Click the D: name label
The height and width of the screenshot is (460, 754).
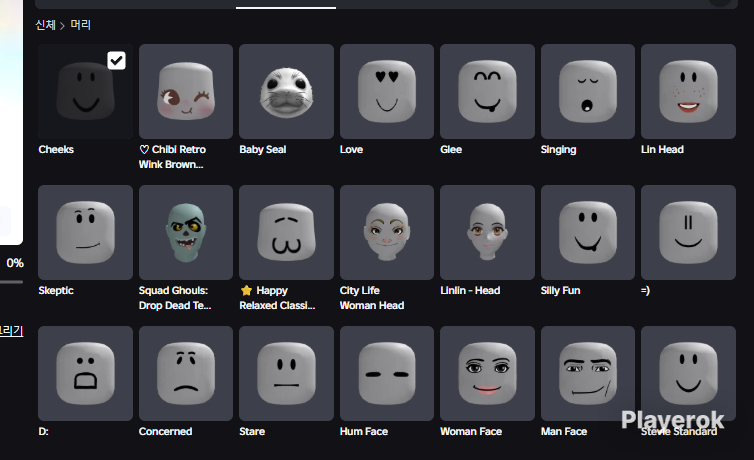pos(43,432)
